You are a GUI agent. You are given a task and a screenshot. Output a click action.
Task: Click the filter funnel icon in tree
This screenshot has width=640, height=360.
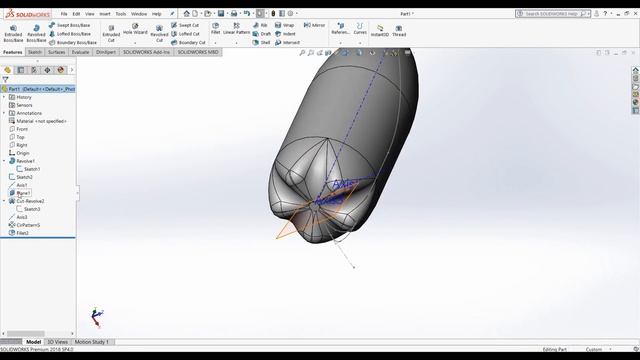5,80
